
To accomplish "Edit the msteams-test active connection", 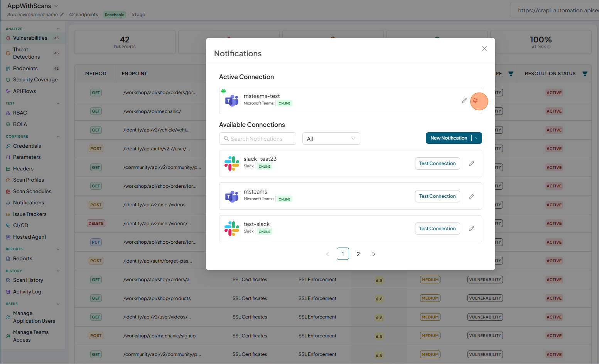I will pyautogui.click(x=464, y=100).
